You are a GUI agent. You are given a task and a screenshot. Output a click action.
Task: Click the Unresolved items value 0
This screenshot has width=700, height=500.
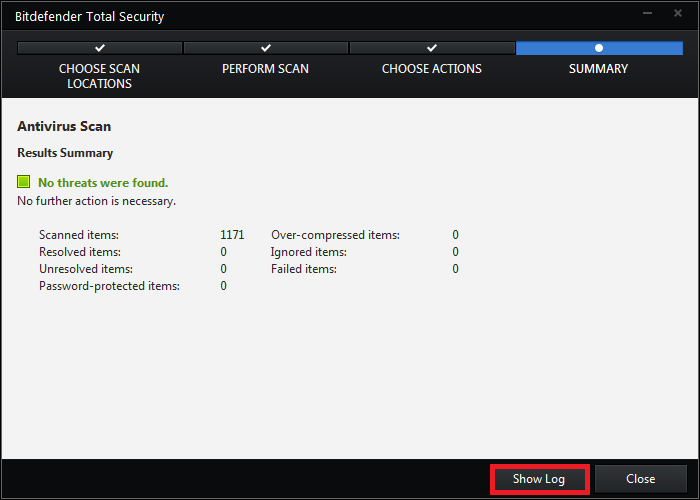pyautogui.click(x=224, y=269)
